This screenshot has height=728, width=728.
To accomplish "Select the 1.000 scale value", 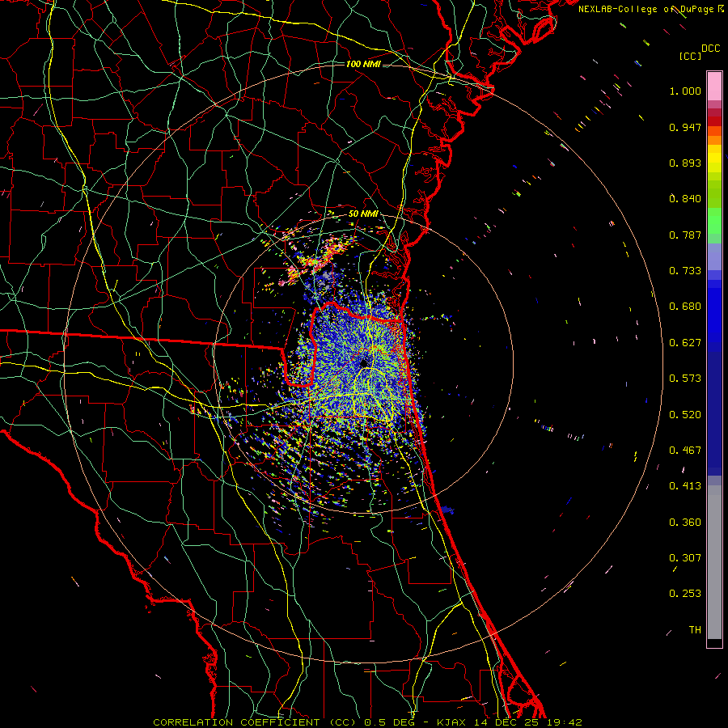I will coord(685,91).
